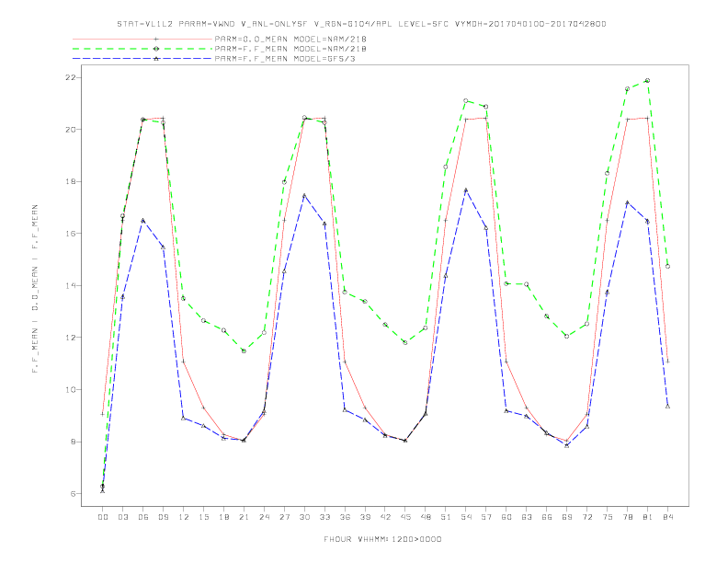Click y-axis tick label 22

pyautogui.click(x=70, y=77)
